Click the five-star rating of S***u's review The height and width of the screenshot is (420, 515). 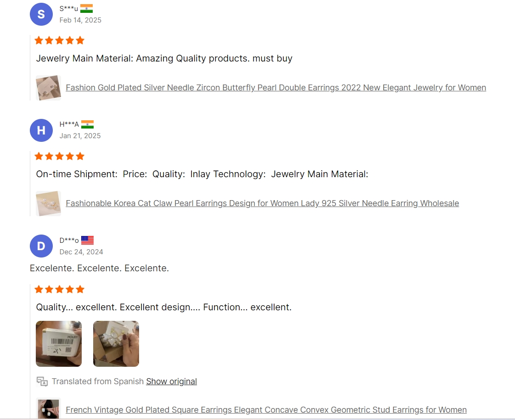point(60,40)
